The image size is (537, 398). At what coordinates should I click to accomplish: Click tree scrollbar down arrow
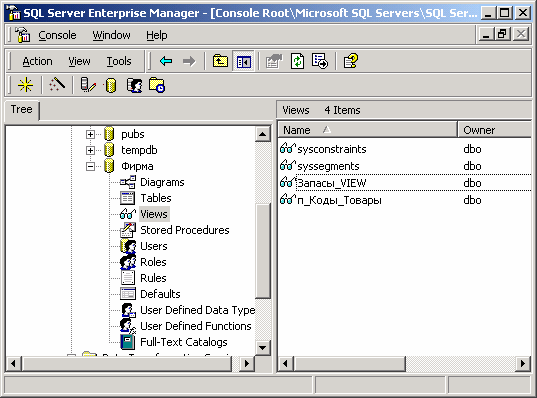tap(263, 348)
